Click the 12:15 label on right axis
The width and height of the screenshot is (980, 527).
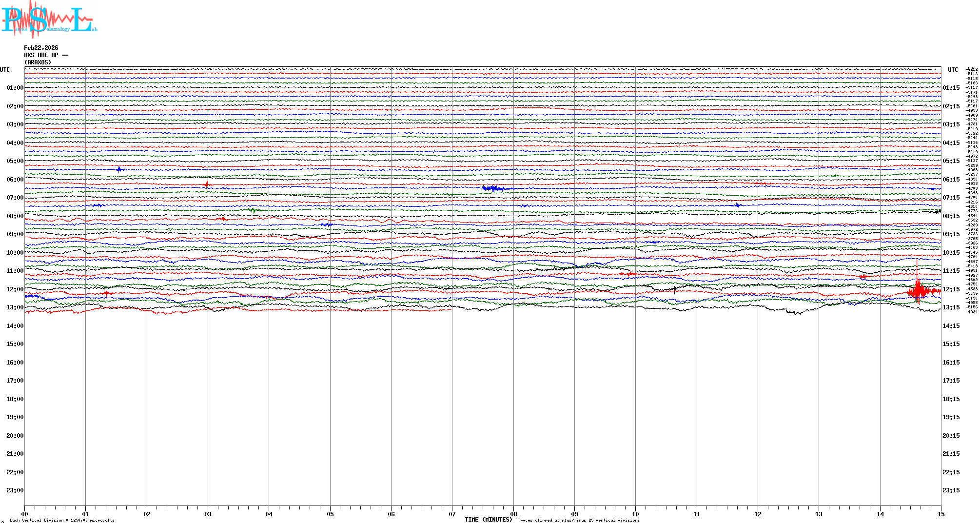tap(951, 289)
